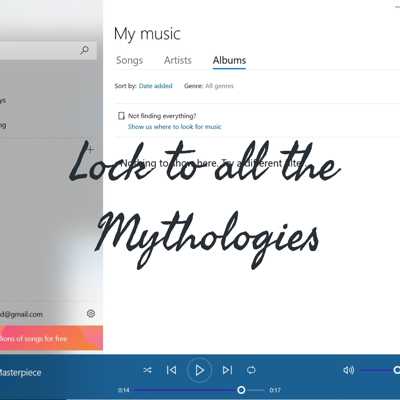
Task: Click the volume slider track
Action: tap(378, 370)
